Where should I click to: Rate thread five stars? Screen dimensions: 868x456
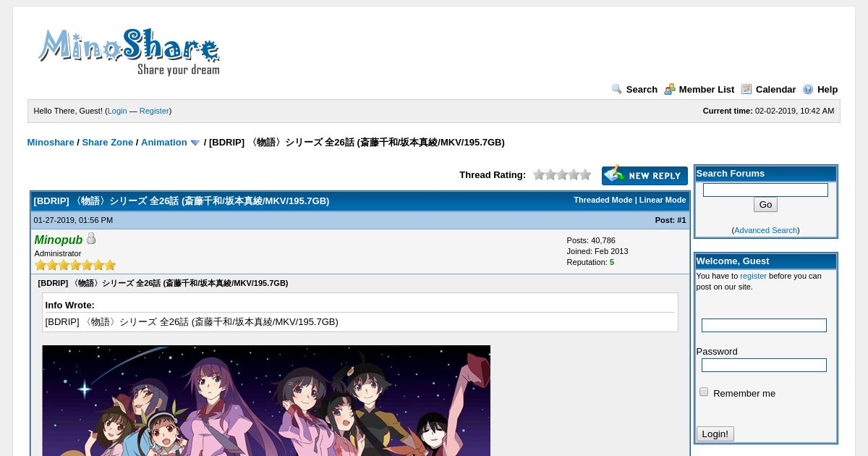click(x=585, y=174)
